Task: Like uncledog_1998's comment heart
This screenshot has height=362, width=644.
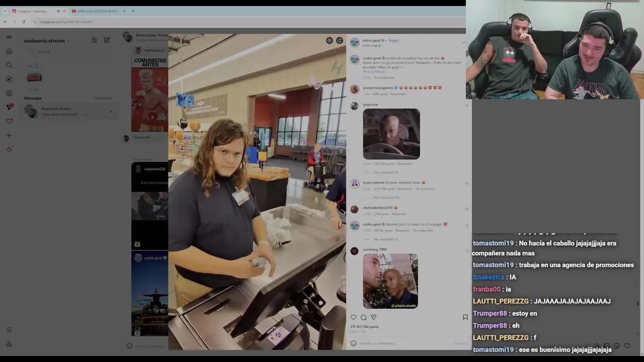Action: click(x=467, y=251)
